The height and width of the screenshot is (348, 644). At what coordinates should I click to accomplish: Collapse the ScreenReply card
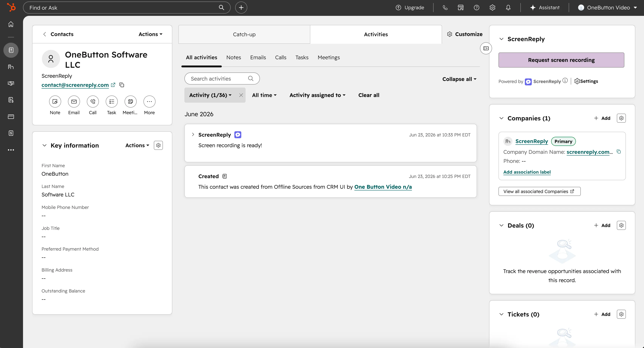coord(501,39)
